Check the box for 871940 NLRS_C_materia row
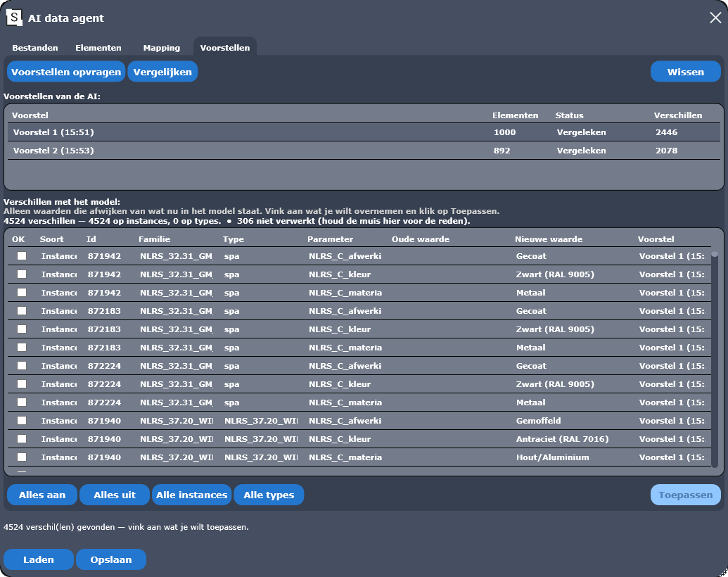 click(22, 457)
